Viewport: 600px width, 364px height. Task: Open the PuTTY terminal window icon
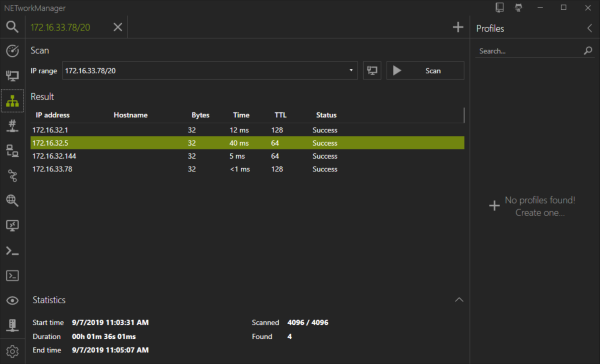12,276
